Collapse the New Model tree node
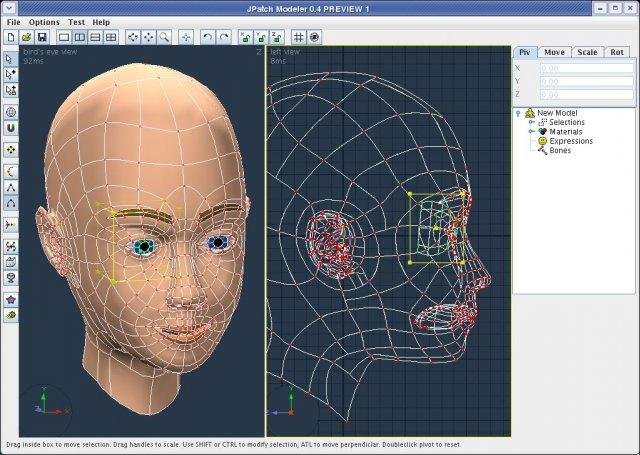Screen dimensions: 640x455 [x=518, y=113]
